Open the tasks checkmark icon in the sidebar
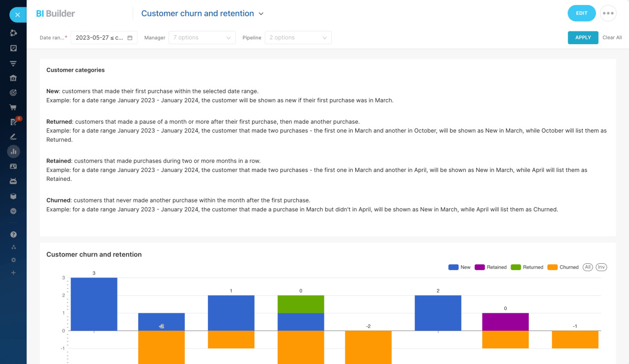 tap(13, 48)
